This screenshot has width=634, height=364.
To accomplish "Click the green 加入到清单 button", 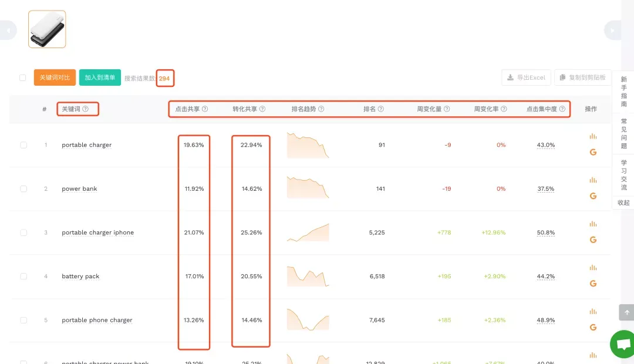I will (x=100, y=77).
